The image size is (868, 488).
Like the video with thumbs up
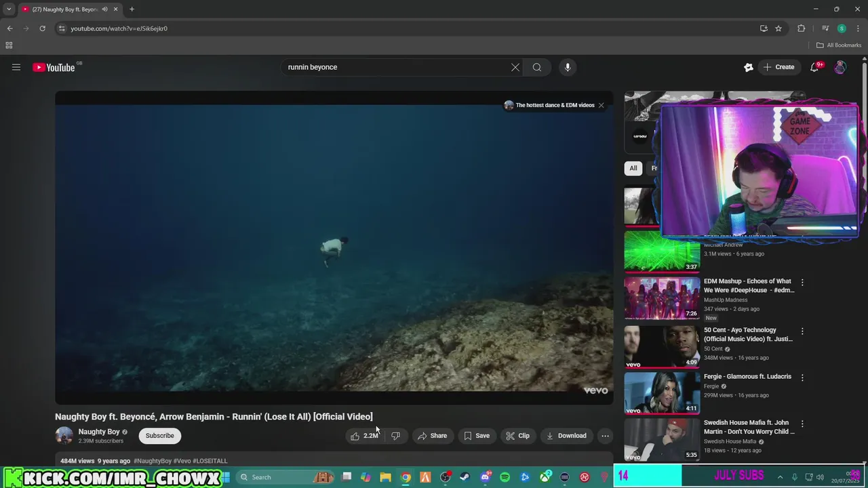click(364, 436)
